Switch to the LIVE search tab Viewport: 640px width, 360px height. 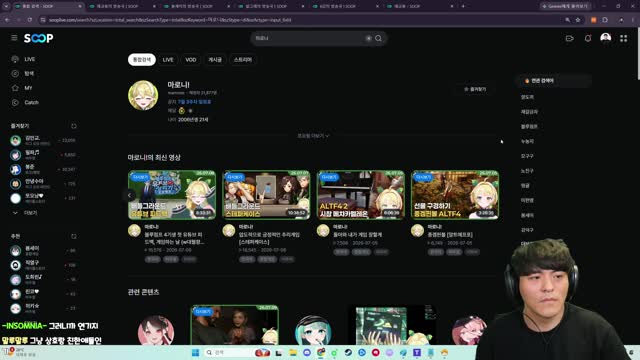point(168,60)
